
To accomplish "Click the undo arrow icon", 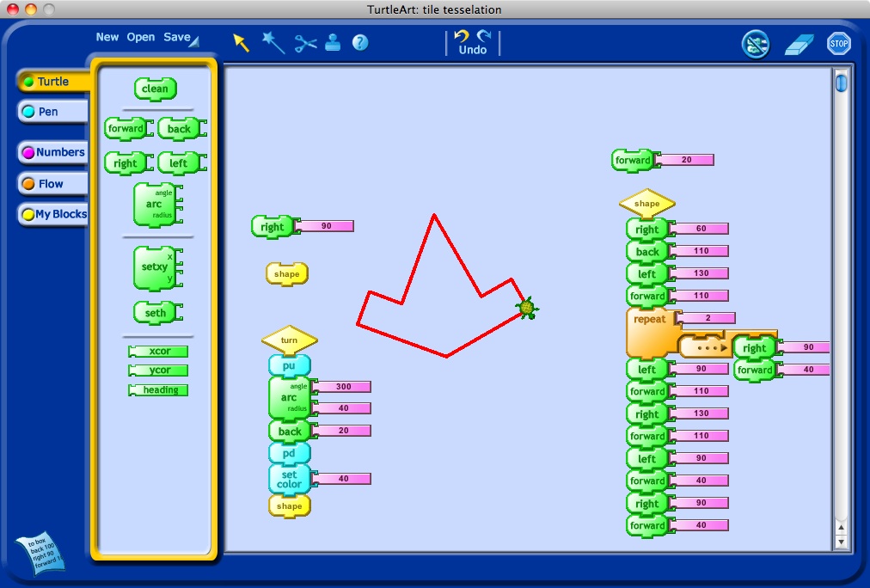I will click(462, 36).
